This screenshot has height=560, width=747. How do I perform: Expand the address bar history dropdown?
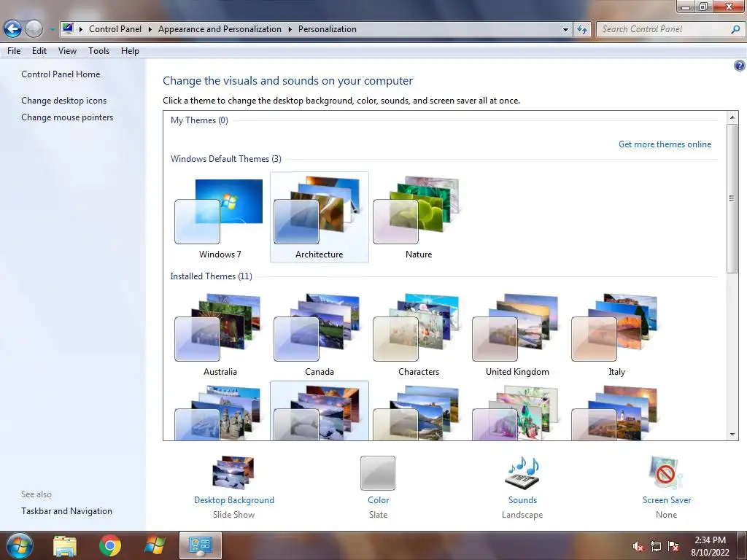coord(565,29)
